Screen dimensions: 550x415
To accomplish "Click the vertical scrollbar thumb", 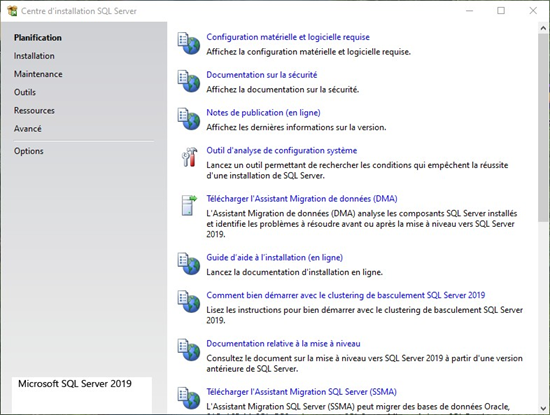I will coord(543,128).
